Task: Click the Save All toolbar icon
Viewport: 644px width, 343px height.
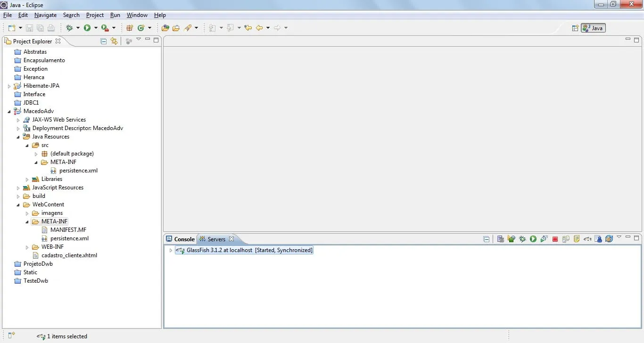Action: (40, 28)
